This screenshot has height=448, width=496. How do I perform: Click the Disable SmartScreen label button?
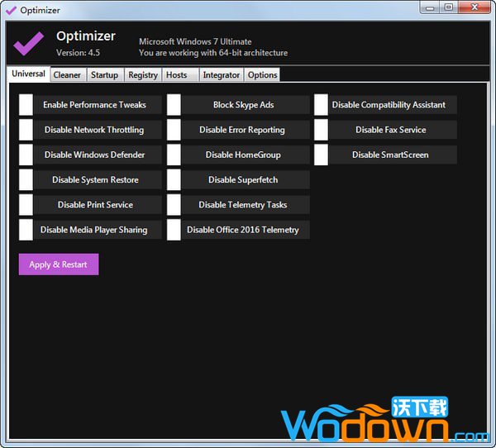[x=393, y=155]
